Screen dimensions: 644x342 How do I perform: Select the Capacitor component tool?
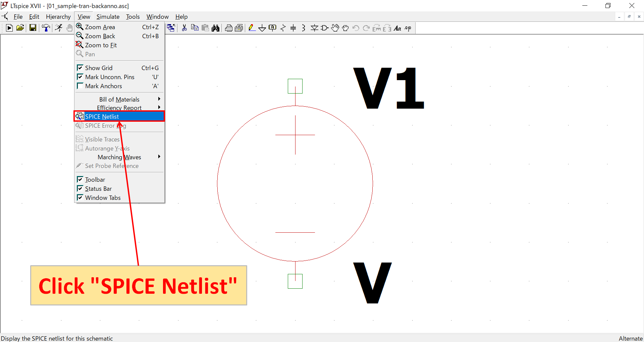pos(293,28)
